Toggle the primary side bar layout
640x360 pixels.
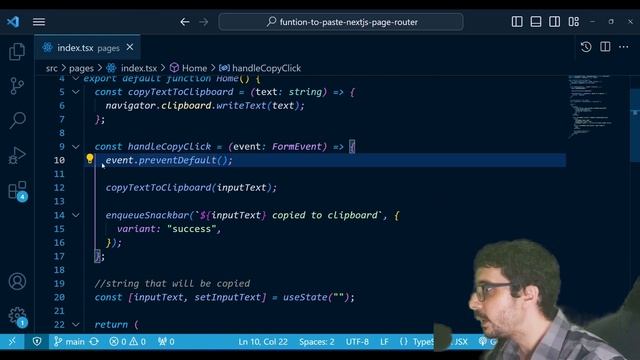click(x=517, y=22)
